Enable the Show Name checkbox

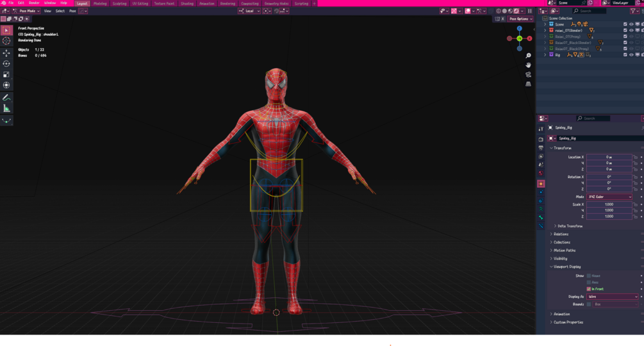[588, 276]
